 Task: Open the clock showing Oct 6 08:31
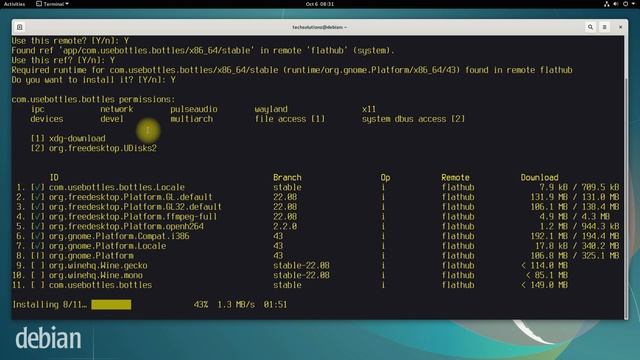coord(320,4)
